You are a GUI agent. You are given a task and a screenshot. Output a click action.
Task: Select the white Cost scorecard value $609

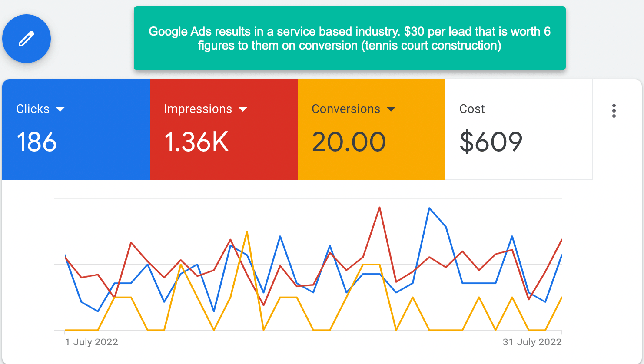tap(491, 142)
